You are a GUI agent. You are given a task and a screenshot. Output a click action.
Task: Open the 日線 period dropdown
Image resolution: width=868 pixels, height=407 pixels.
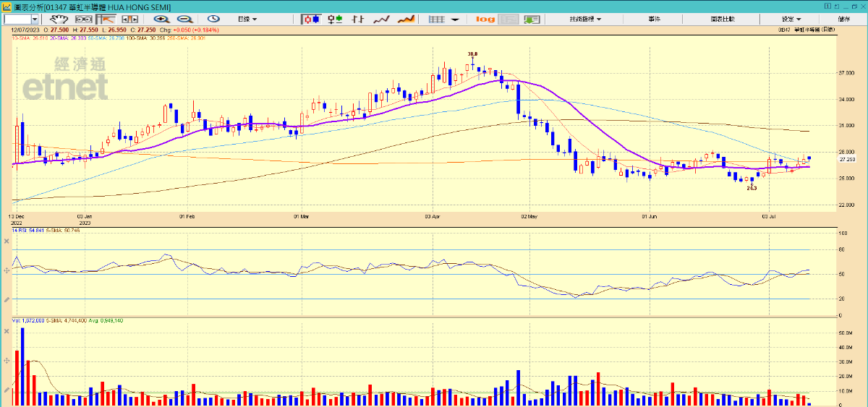click(247, 19)
